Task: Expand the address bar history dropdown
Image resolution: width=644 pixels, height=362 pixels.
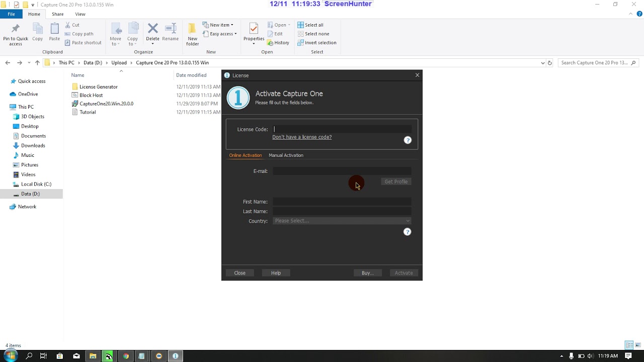Action: (542, 63)
